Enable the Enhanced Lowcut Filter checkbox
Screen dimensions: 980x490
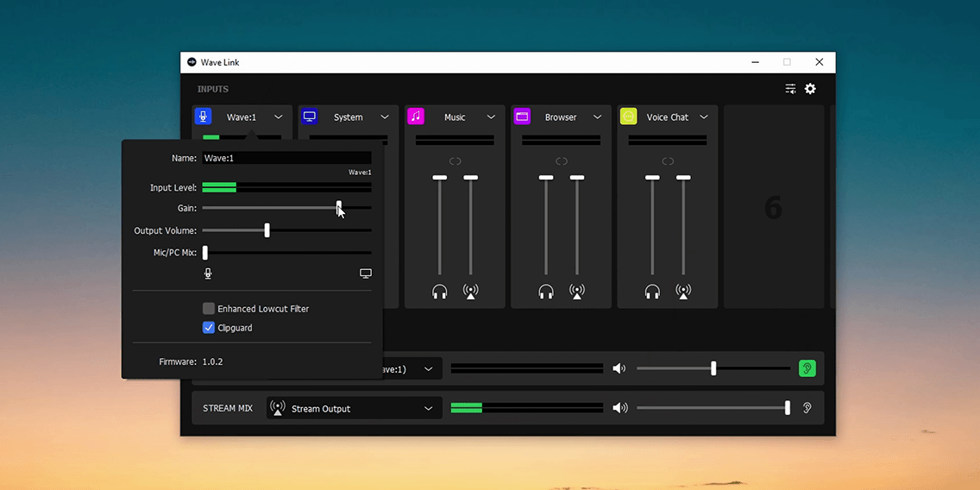209,309
